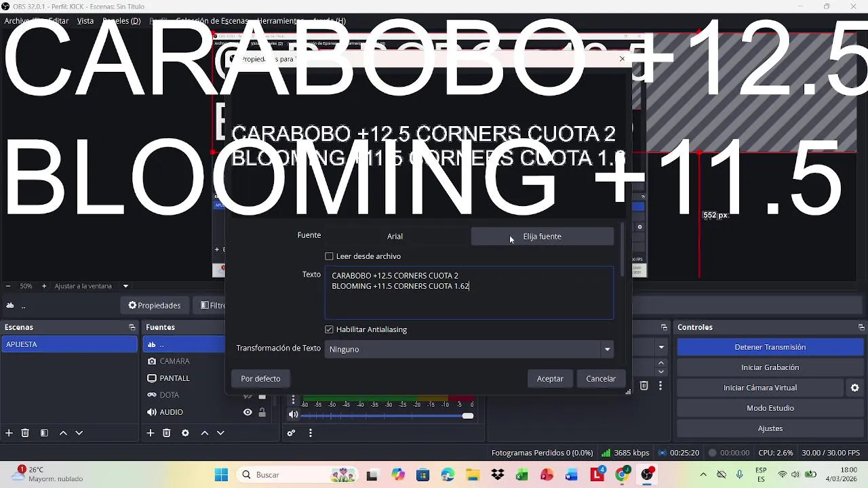
Task: Open Propiedades of selected source
Action: pos(155,306)
